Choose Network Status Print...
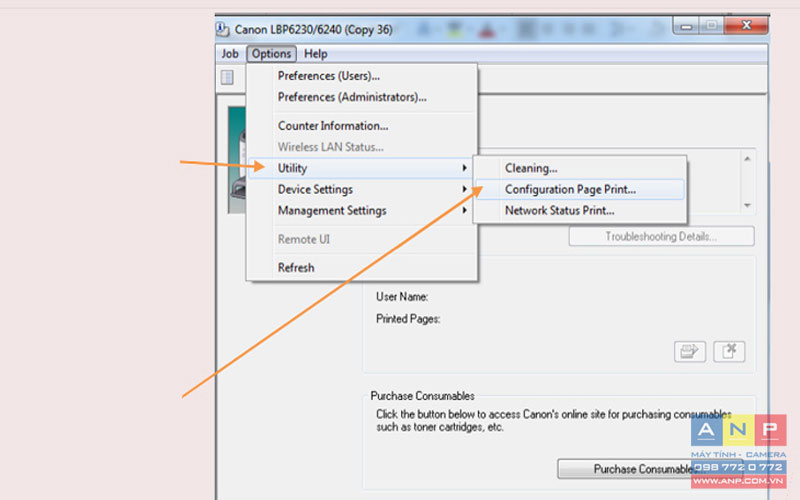This screenshot has height=500, width=800. pos(580,211)
